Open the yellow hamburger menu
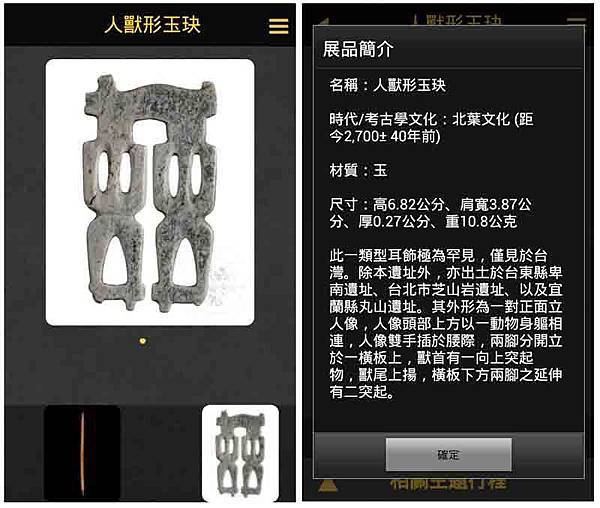Viewport: 600px width, 508px height. [279, 26]
